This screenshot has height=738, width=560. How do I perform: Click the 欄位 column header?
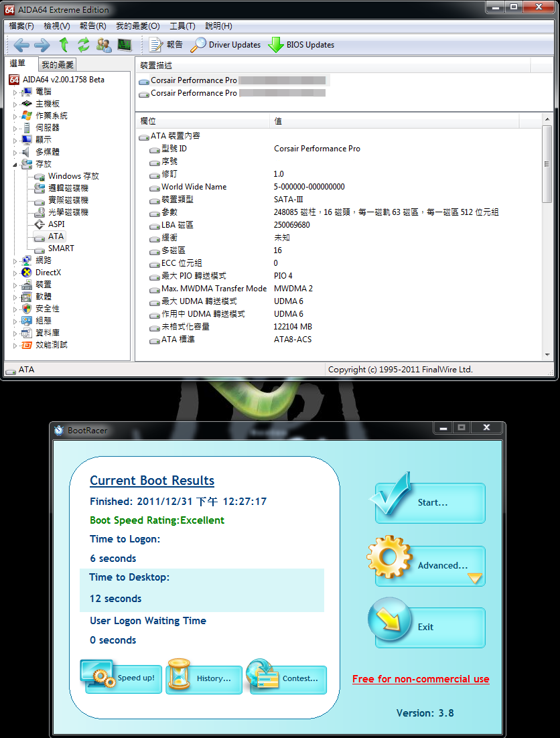coord(203,121)
